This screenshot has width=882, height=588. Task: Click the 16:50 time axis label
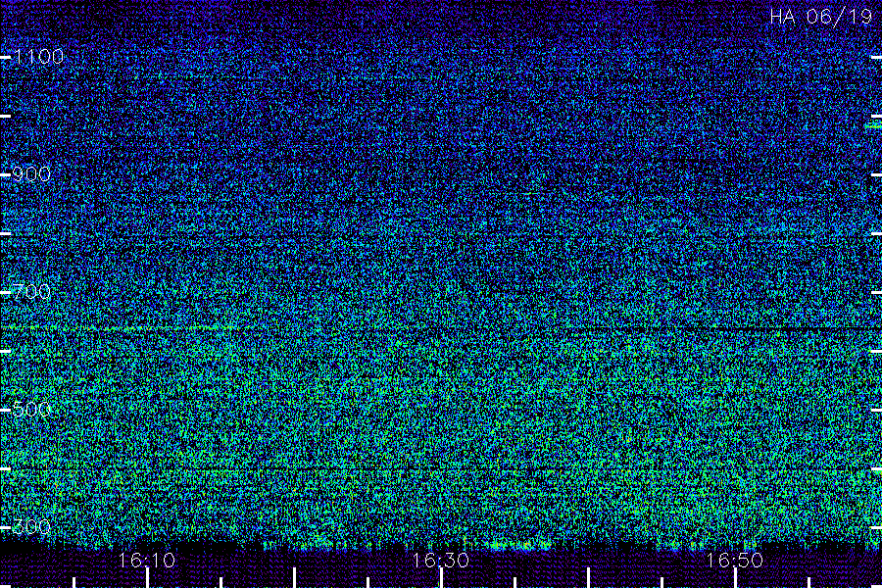coord(735,561)
